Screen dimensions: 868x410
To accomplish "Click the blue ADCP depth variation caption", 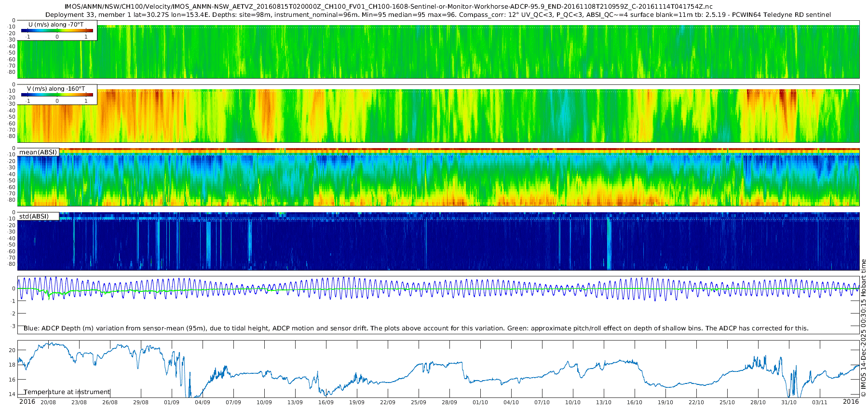I will point(416,328).
